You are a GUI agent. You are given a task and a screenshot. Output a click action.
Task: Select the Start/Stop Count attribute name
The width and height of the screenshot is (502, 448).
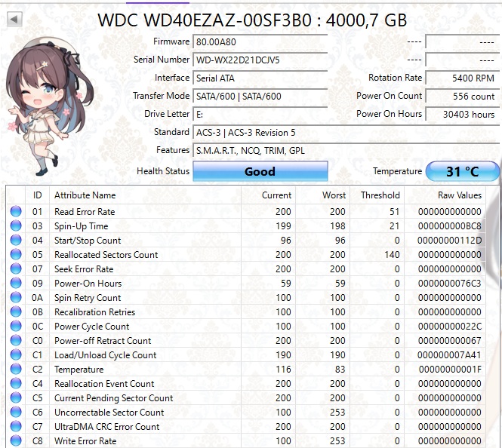88,241
